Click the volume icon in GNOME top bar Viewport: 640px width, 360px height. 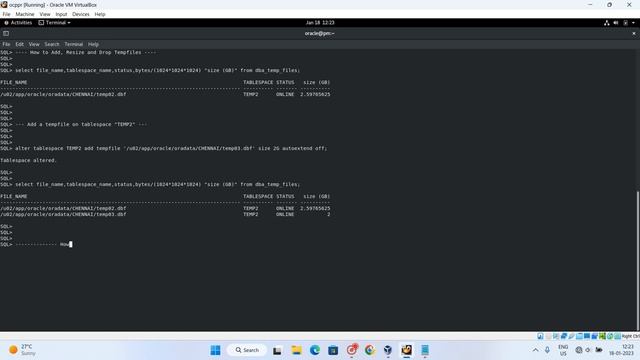point(616,23)
